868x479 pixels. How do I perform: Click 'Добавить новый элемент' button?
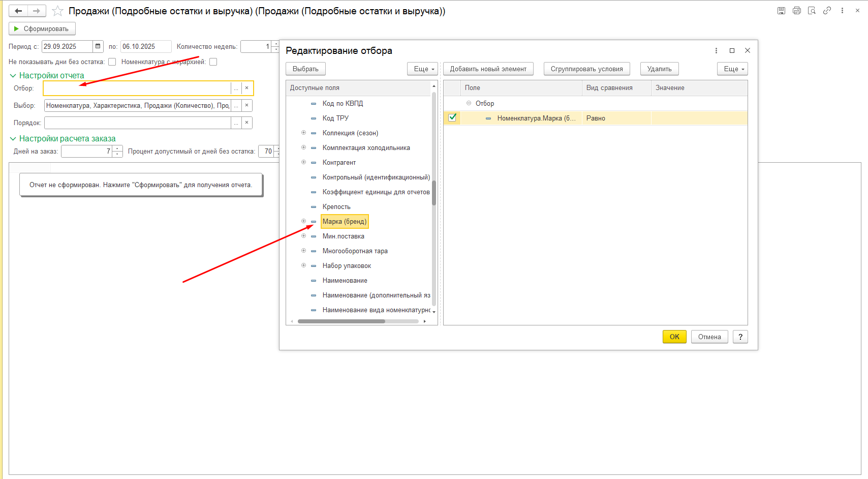[x=488, y=69]
